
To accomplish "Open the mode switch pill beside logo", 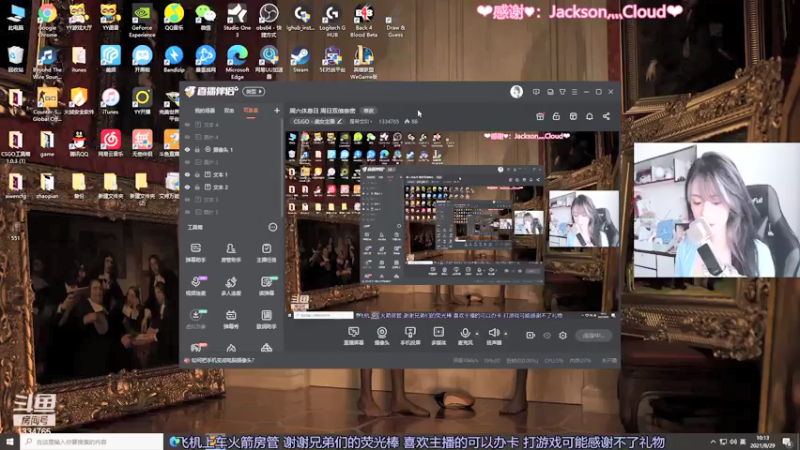I will 254,91.
